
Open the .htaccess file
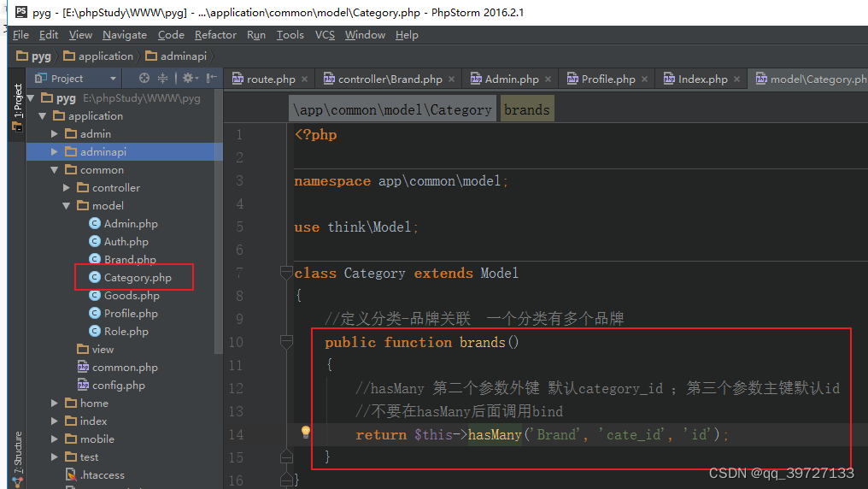[x=95, y=475]
